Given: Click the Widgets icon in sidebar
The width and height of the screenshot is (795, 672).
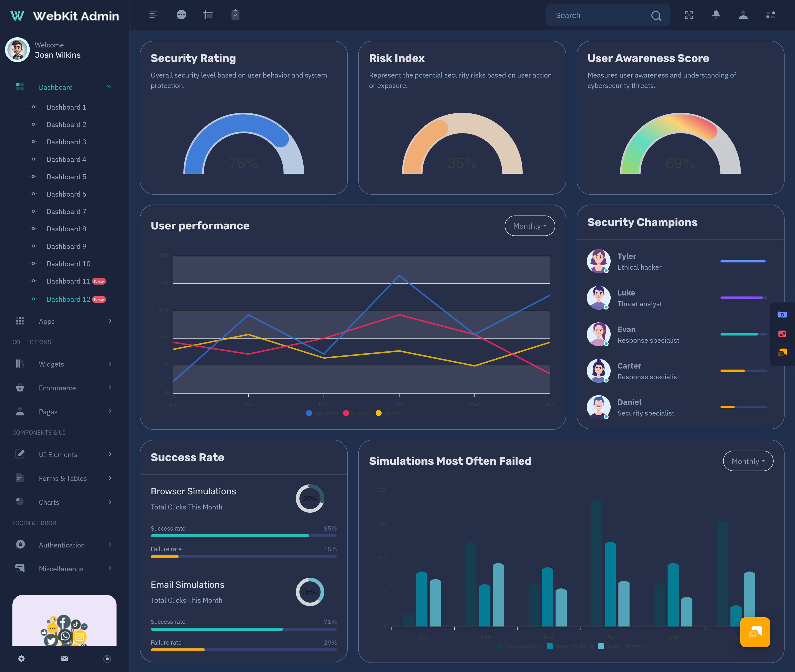Looking at the screenshot, I should point(20,364).
